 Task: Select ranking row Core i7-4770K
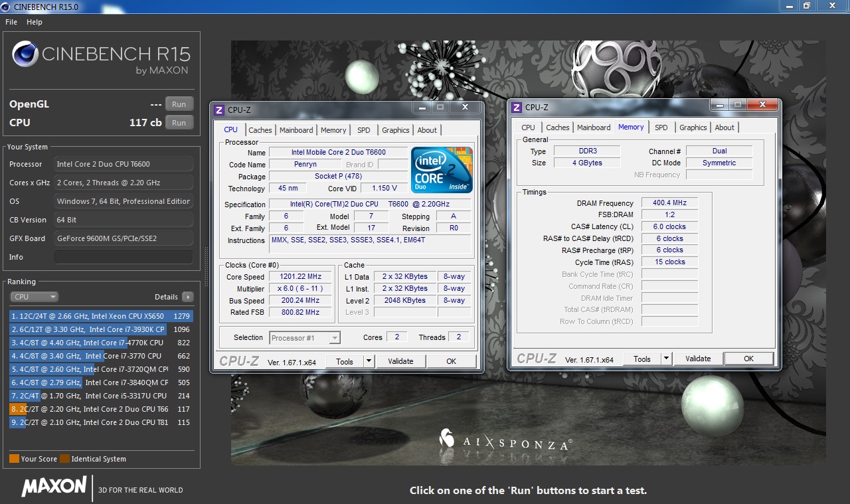(x=101, y=343)
